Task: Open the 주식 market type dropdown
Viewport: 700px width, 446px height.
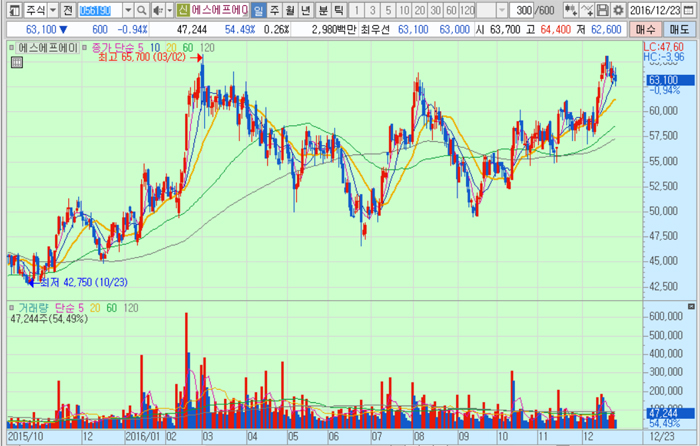Action: 52,10
